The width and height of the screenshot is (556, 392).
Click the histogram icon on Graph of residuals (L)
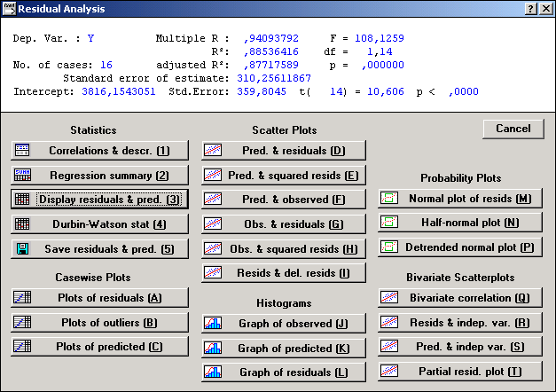[x=213, y=372]
